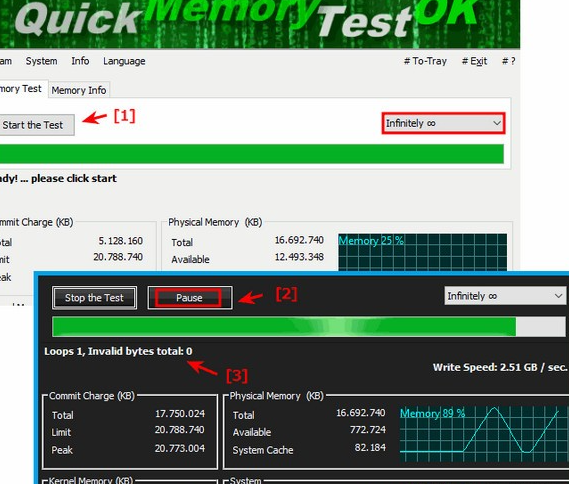Send app to tray via # To-Tray
569x484 pixels.
pos(425,61)
